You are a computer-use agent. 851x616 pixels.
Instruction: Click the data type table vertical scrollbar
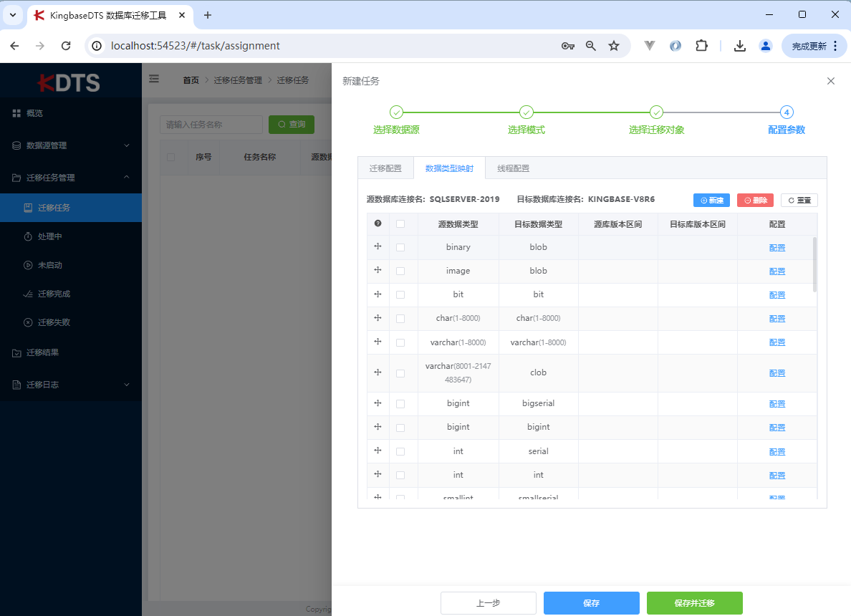tap(815, 265)
